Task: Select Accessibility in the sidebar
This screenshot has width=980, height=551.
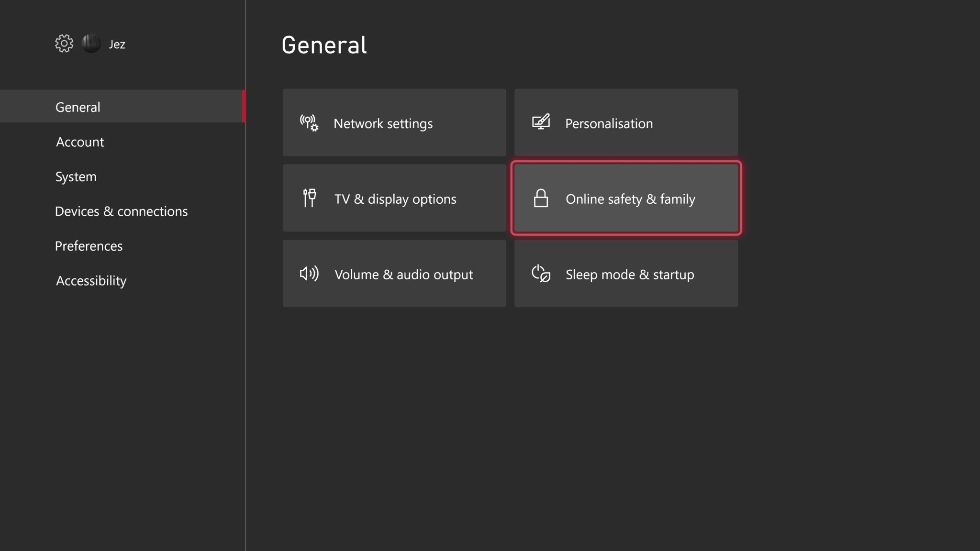Action: point(91,281)
